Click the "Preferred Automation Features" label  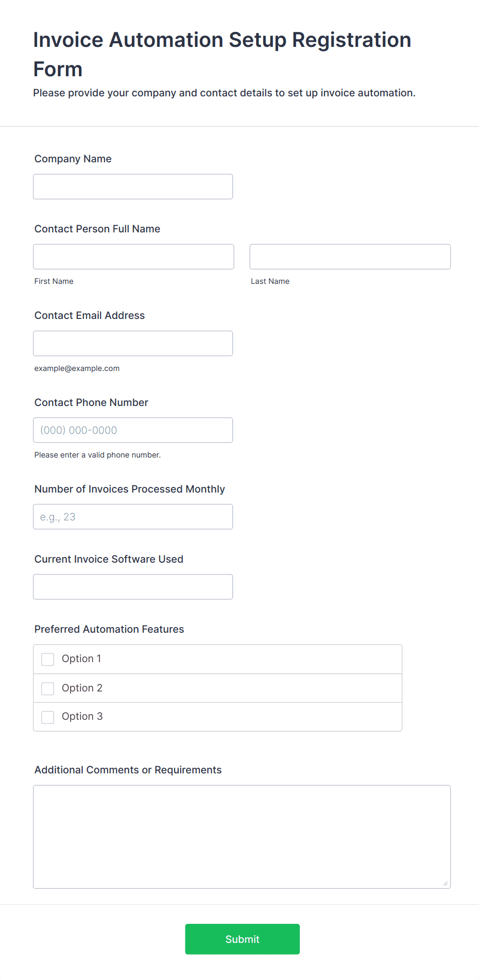[x=109, y=629]
